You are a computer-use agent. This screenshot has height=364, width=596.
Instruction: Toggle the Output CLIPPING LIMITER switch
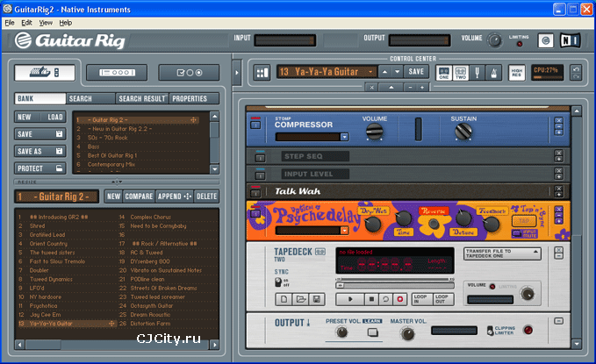coord(491,330)
